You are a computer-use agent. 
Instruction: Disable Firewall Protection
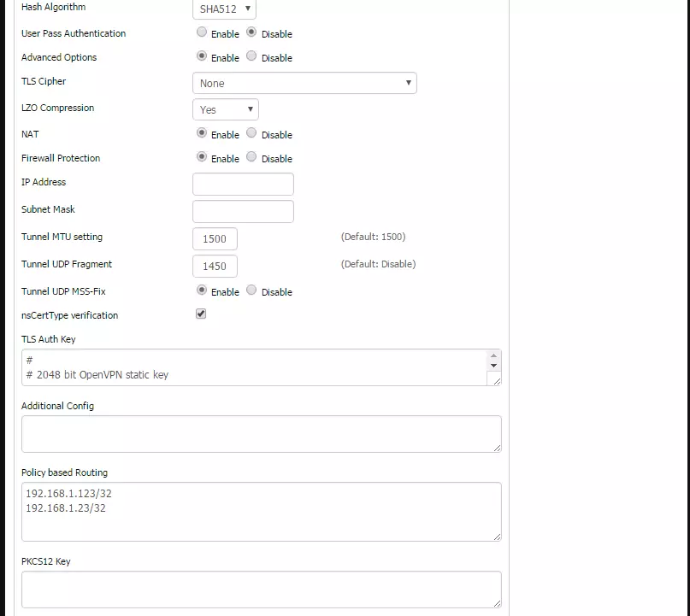[x=251, y=158]
